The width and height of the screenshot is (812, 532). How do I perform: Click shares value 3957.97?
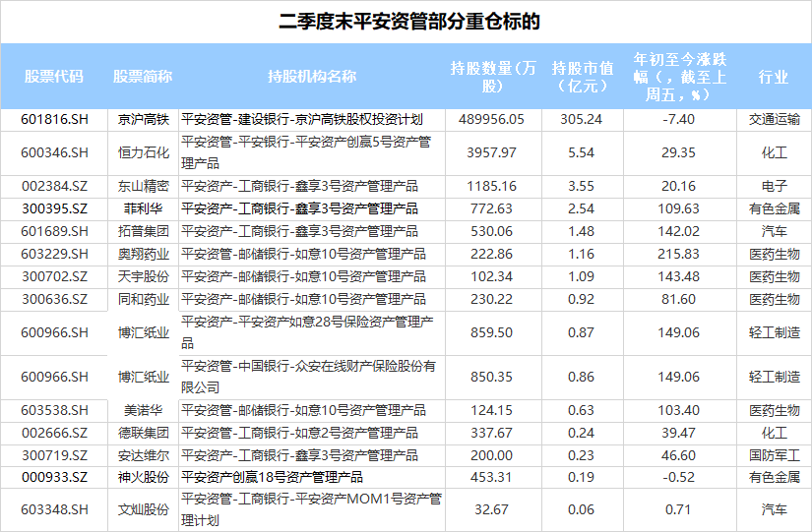click(x=491, y=152)
